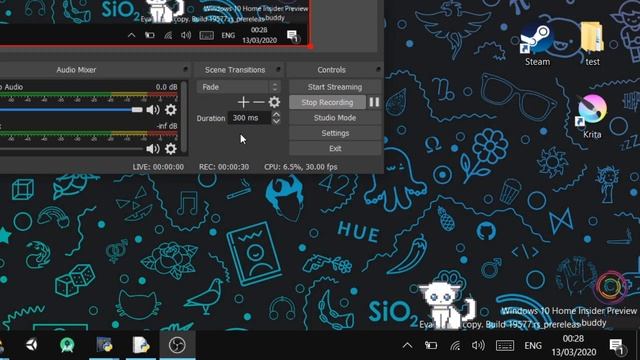
Task: Click the Audio Mixer panel scrollbar
Action: 184,116
